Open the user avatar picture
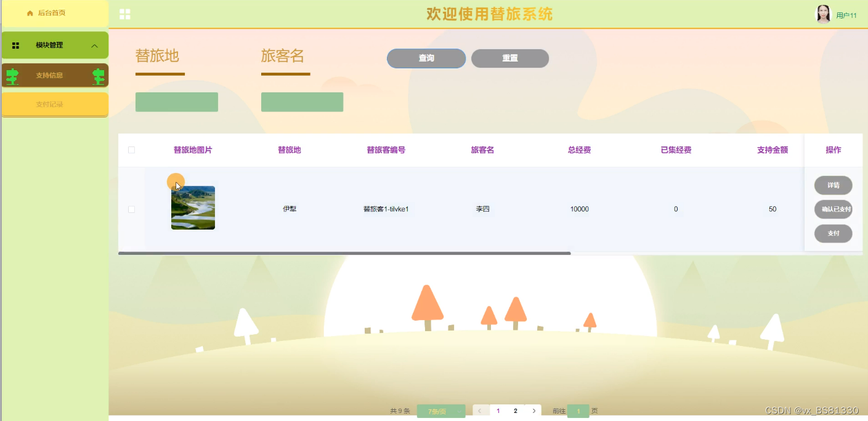 pyautogui.click(x=823, y=14)
